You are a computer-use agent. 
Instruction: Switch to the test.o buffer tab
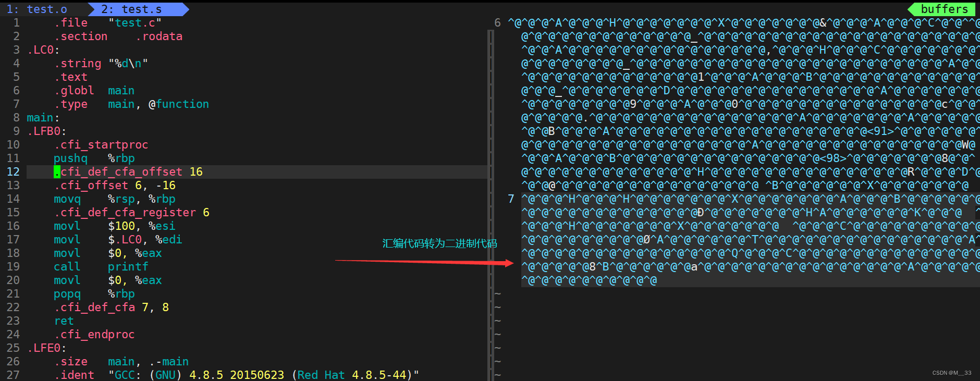coord(37,9)
